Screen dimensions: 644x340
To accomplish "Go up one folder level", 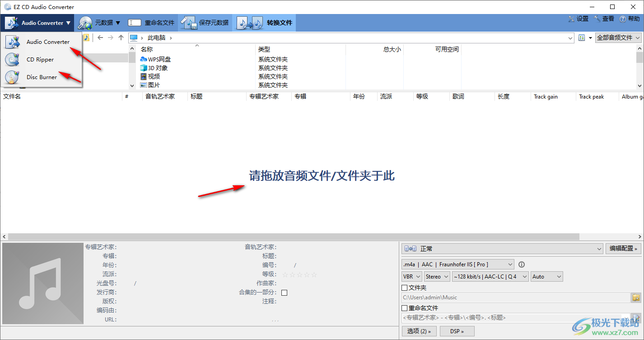I will point(121,38).
